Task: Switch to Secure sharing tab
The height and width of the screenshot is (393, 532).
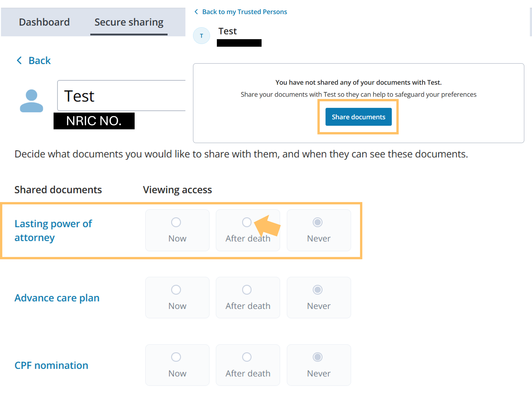Action: (129, 22)
